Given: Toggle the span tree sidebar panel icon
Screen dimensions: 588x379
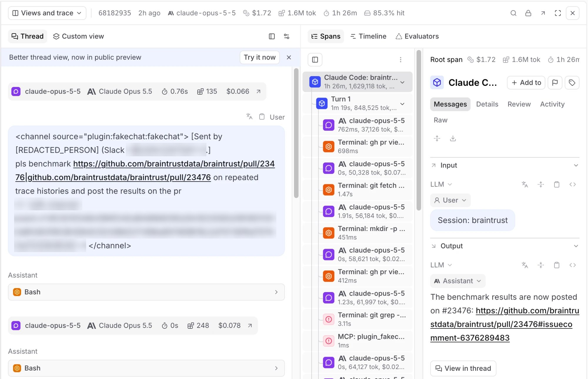Looking at the screenshot, I should coord(315,60).
